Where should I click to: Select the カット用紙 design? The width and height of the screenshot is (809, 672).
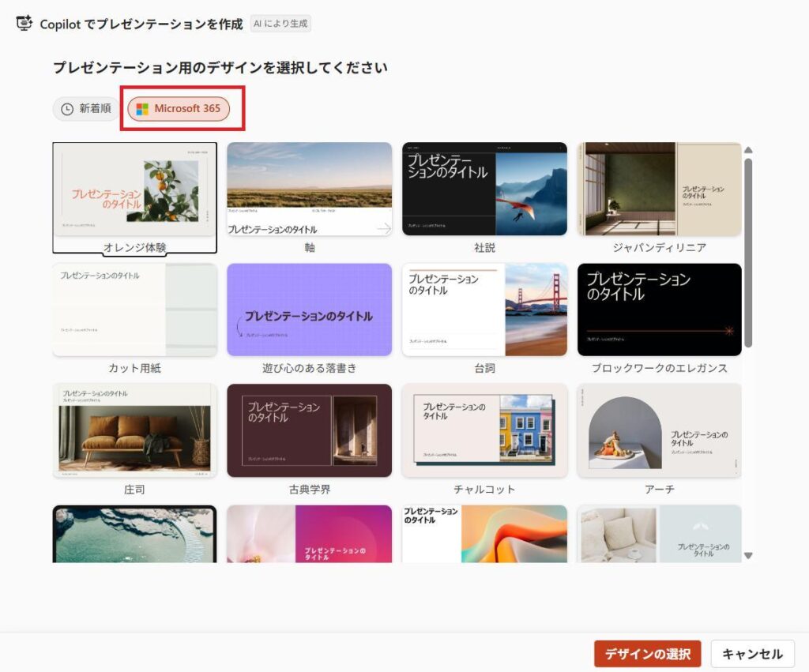[135, 309]
